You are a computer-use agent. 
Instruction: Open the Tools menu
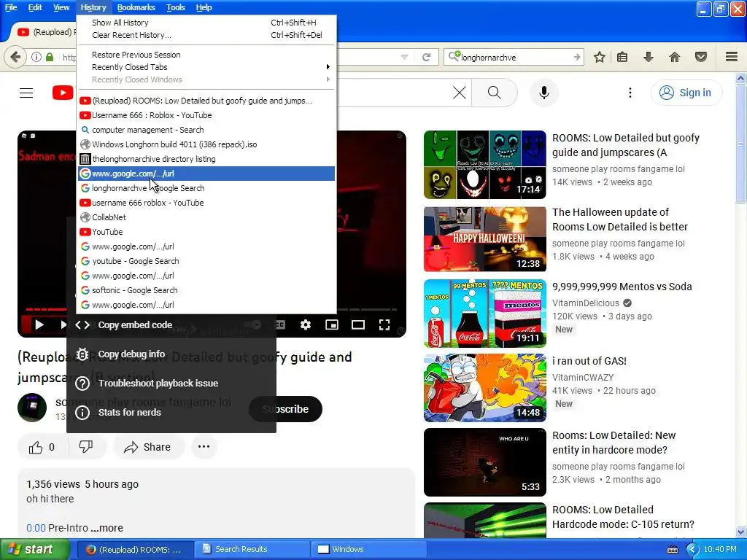[x=175, y=7]
